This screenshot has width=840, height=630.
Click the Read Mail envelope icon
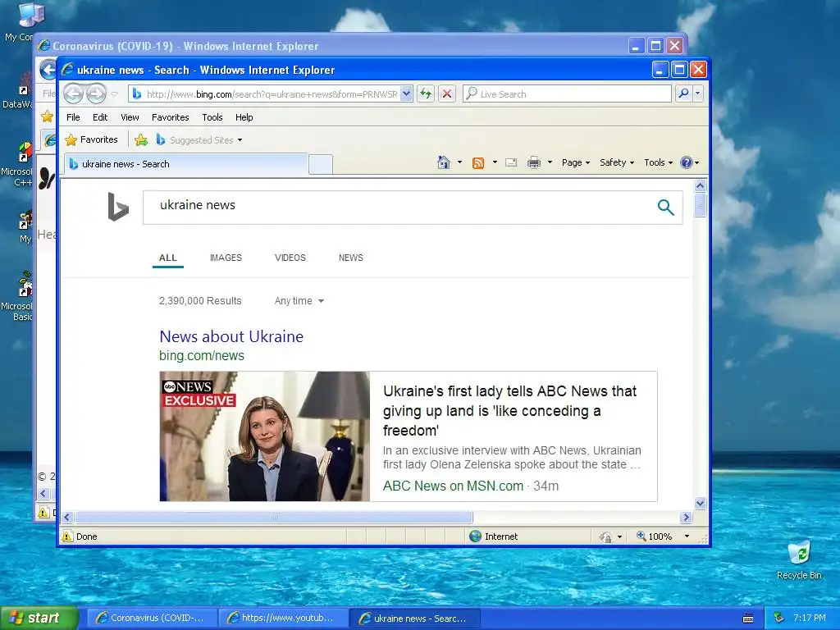pos(511,162)
